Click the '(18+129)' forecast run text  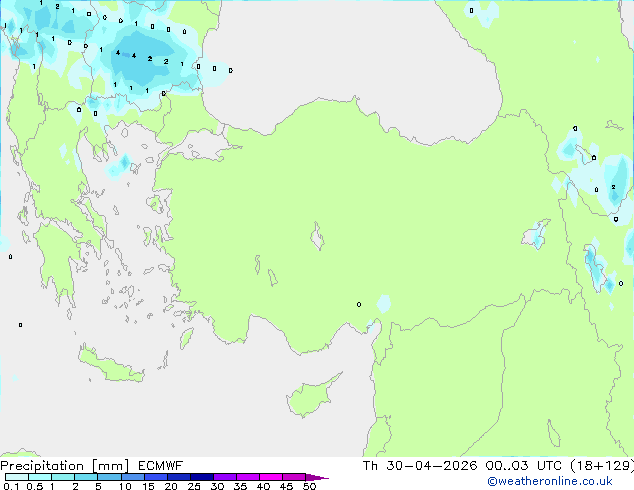[x=602, y=466]
